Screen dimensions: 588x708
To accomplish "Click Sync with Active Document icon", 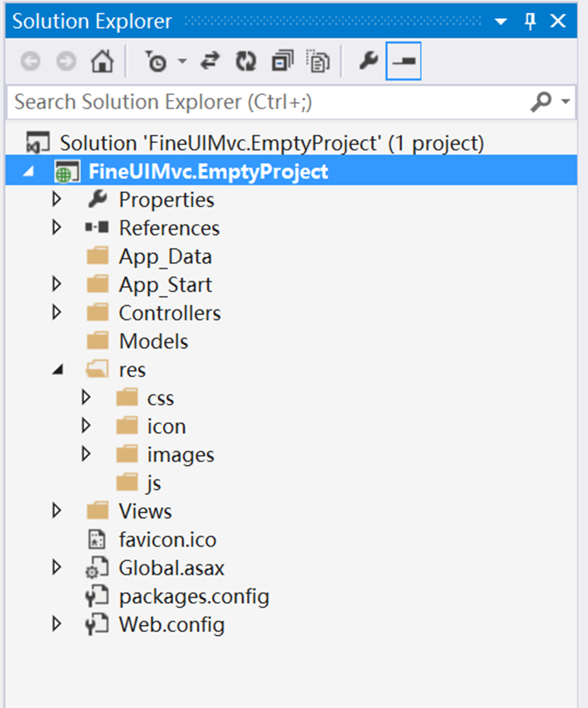I will tap(210, 61).
